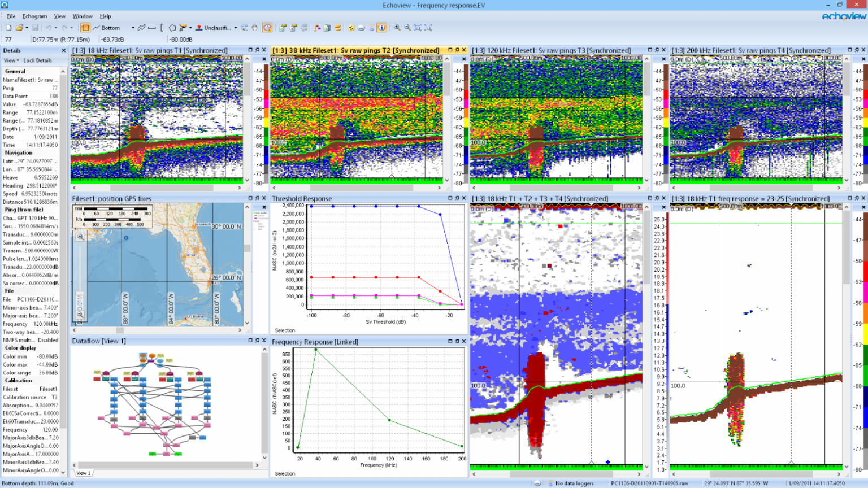
Task: Click the toolbar zoom in magnifier
Action: coord(397,28)
